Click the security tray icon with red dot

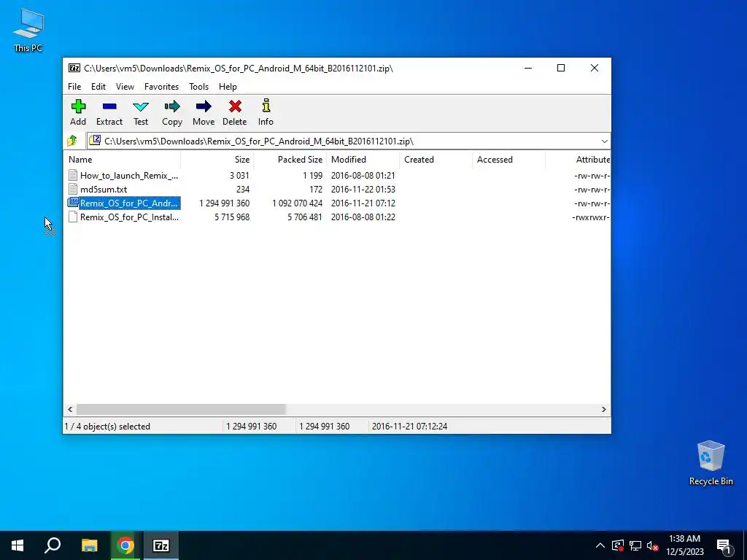(617, 545)
